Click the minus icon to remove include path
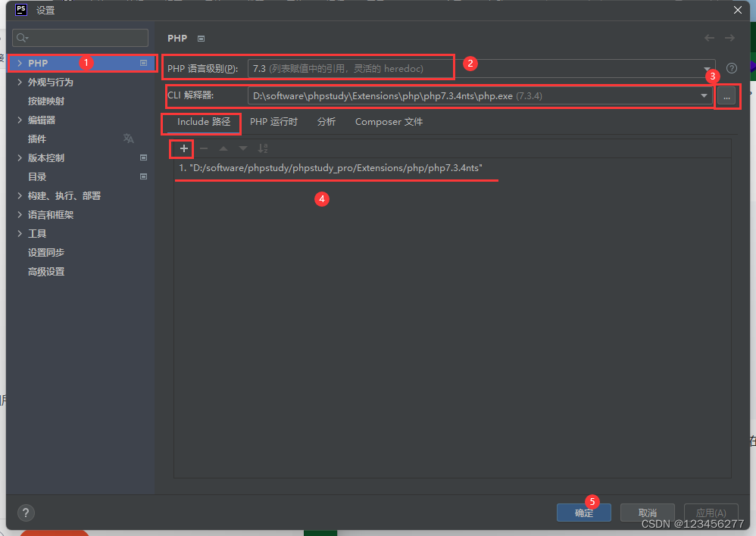The height and width of the screenshot is (536, 756). coord(202,148)
